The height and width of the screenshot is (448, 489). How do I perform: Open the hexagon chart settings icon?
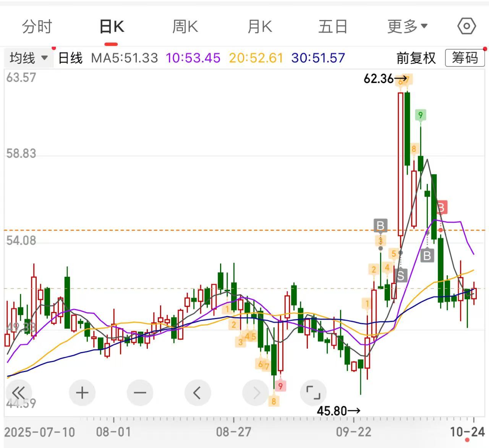pyautogui.click(x=466, y=26)
